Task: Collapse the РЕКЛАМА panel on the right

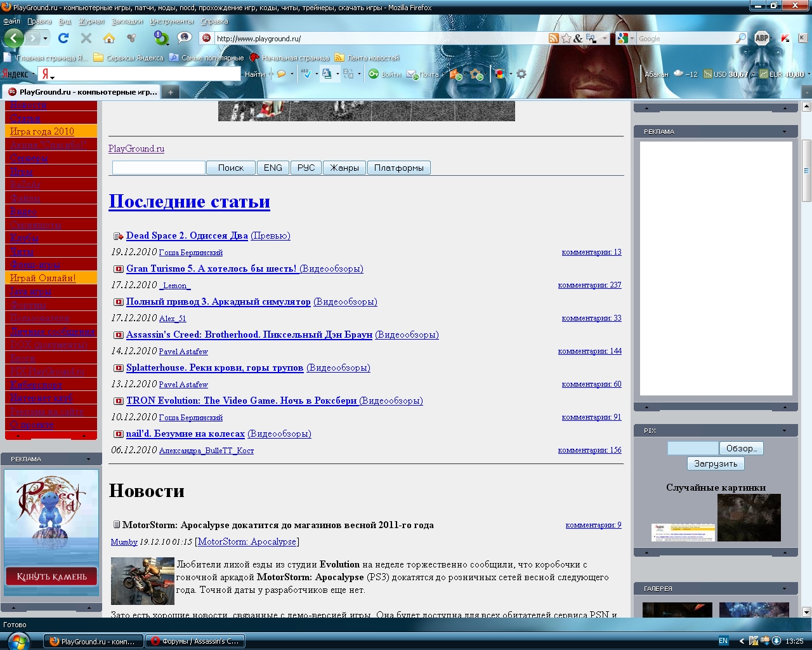Action: 784,132
